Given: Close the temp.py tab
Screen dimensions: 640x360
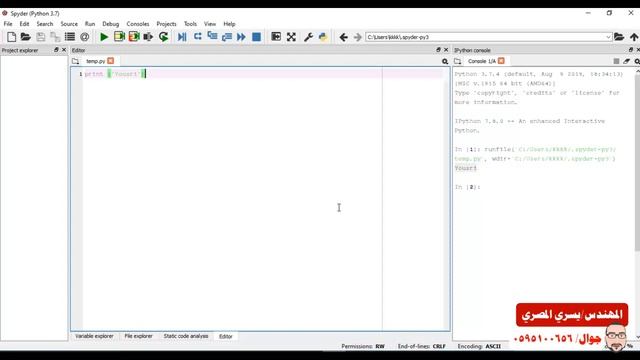Looking at the screenshot, I should [x=111, y=60].
